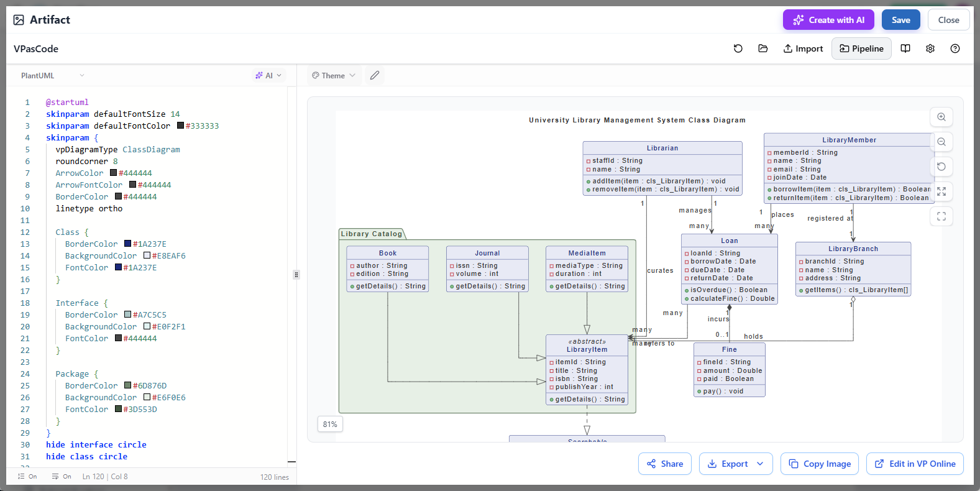Screen dimensions: 980x491
Task: Click the 'hide class circle' code line
Action: 86,456
